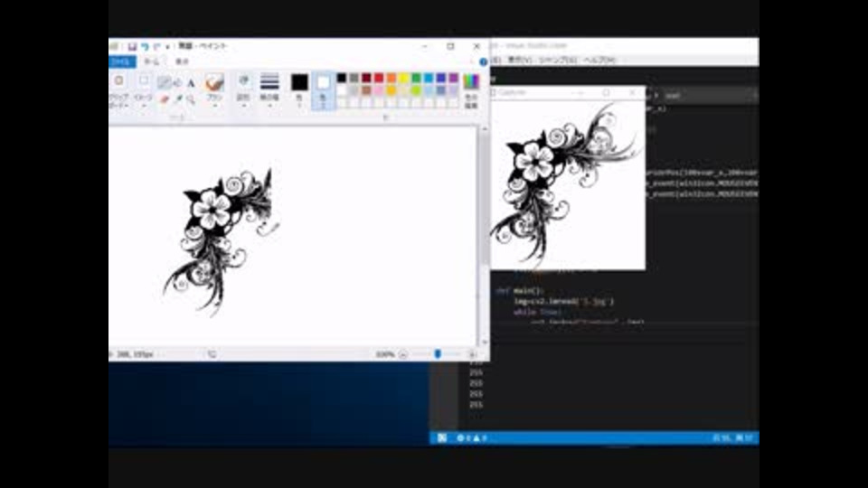This screenshot has width=868, height=488.
Task: Pick the dark red swatch in palette
Action: point(366,78)
